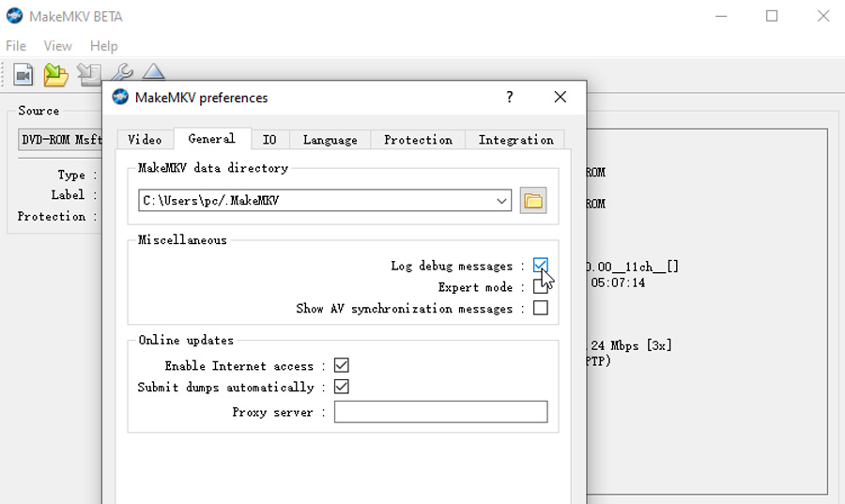Disable Enable Internet access checkbox

click(x=342, y=365)
